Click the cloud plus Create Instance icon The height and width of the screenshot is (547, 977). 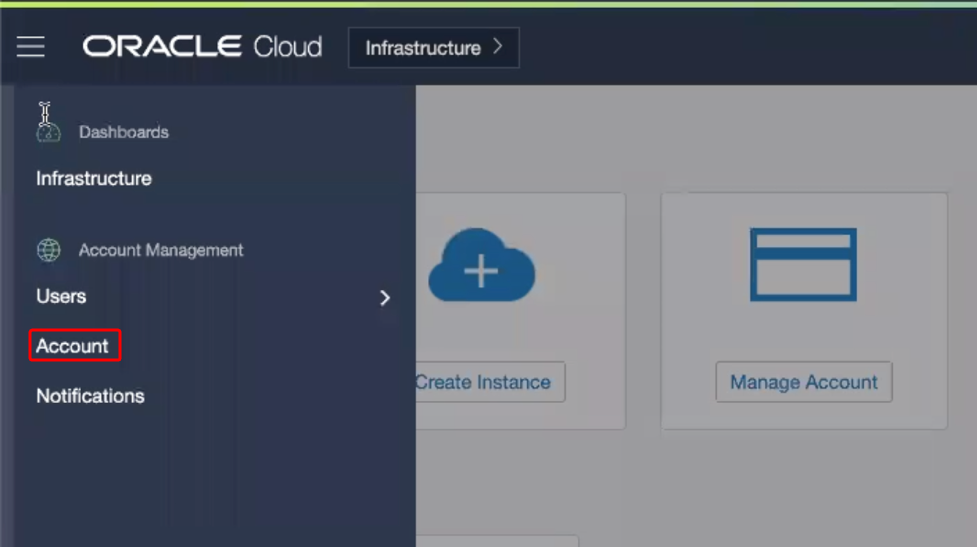tap(482, 265)
